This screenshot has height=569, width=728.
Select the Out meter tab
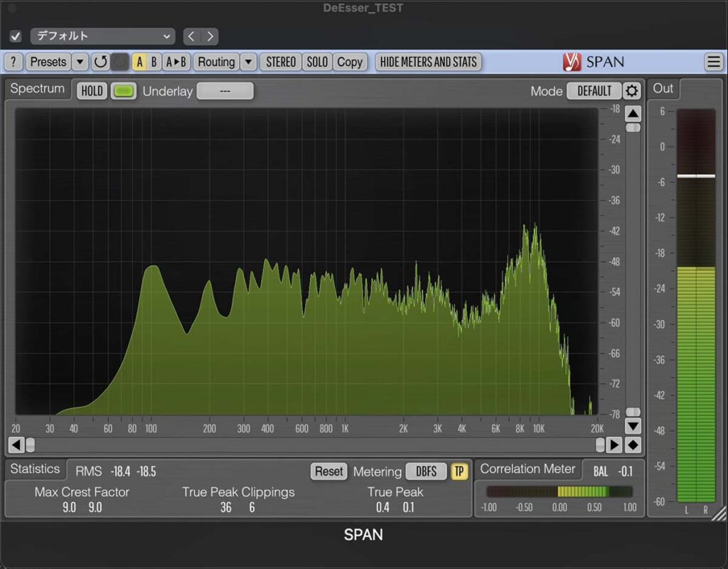(663, 88)
